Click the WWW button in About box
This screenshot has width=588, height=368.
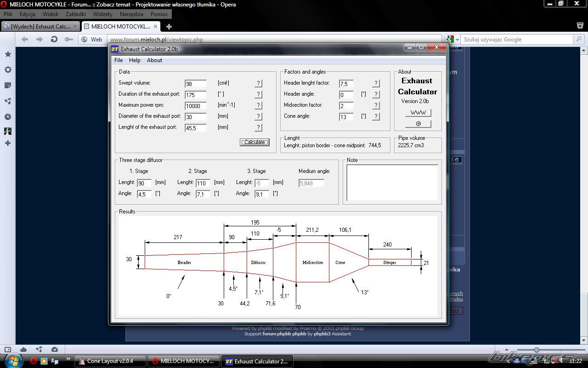click(x=418, y=113)
